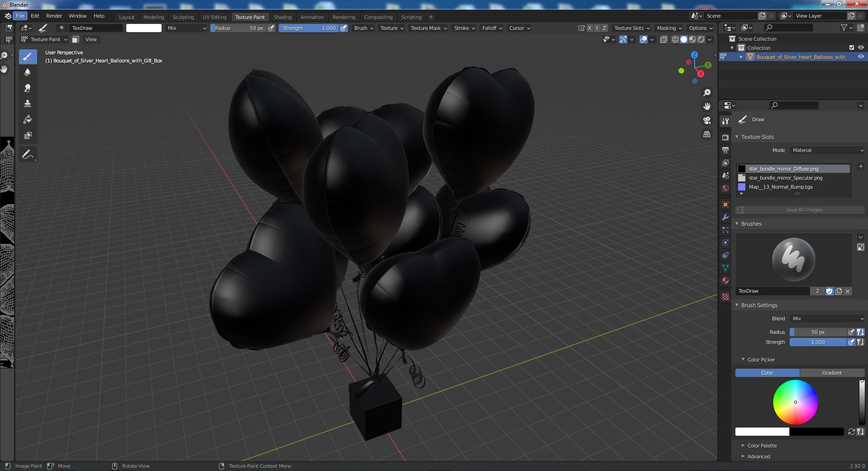
Task: Select the Clone stamp tool
Action: [28, 104]
